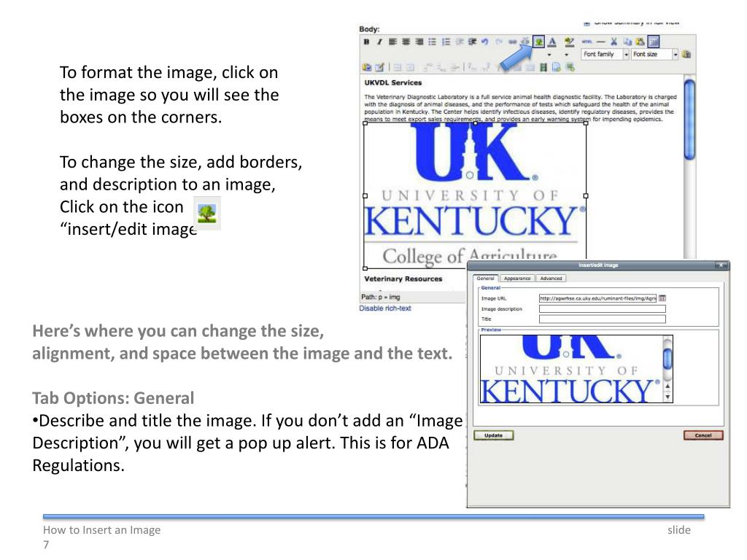
Task: Click the pencil edit icon in second row
Action: 379,67
